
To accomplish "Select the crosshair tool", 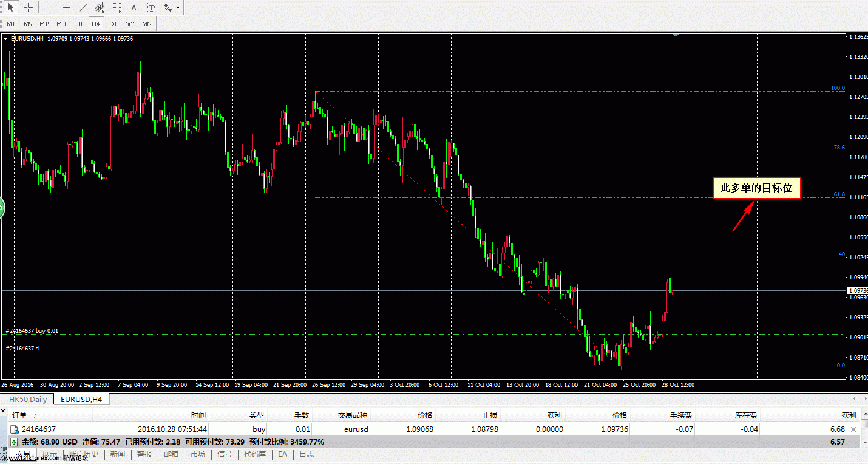I will (x=28, y=8).
